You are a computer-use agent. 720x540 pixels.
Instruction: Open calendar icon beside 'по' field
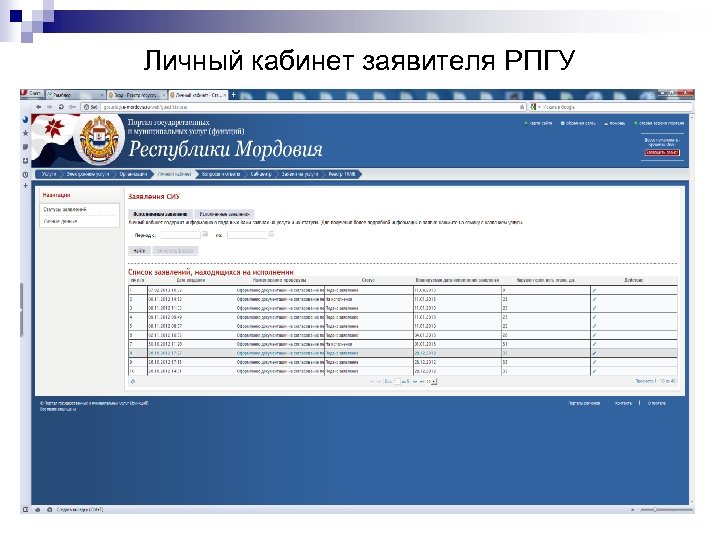(271, 234)
